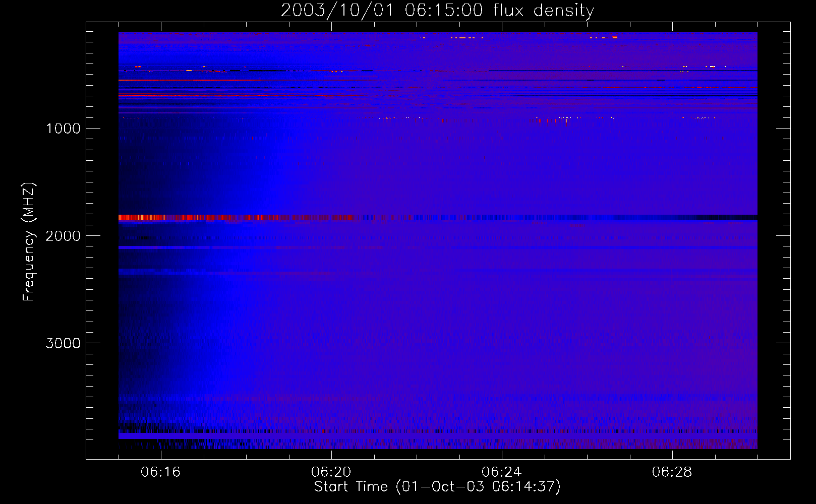The height and width of the screenshot is (504, 816).
Task: Click the "06:24" time tick label
Action: [501, 472]
